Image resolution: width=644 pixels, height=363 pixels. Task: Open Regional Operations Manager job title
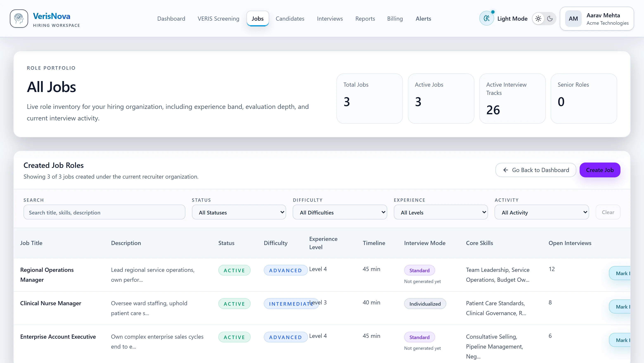point(47,275)
